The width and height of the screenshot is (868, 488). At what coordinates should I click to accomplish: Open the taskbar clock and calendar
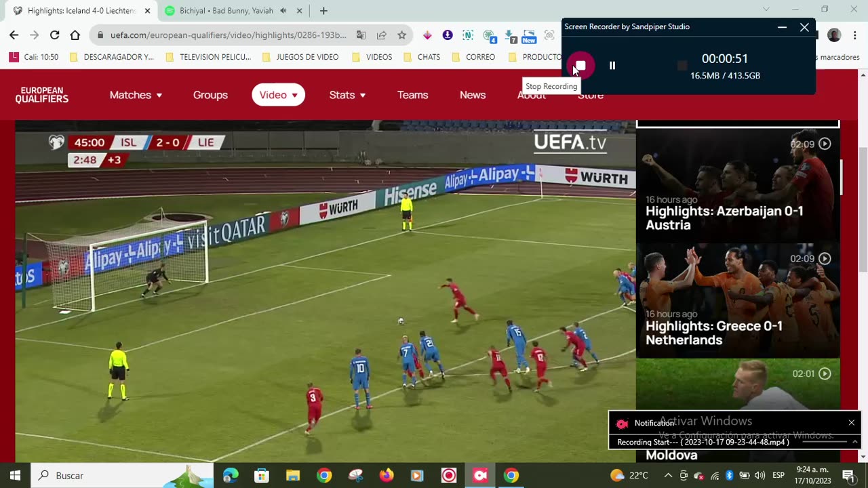(x=812, y=475)
